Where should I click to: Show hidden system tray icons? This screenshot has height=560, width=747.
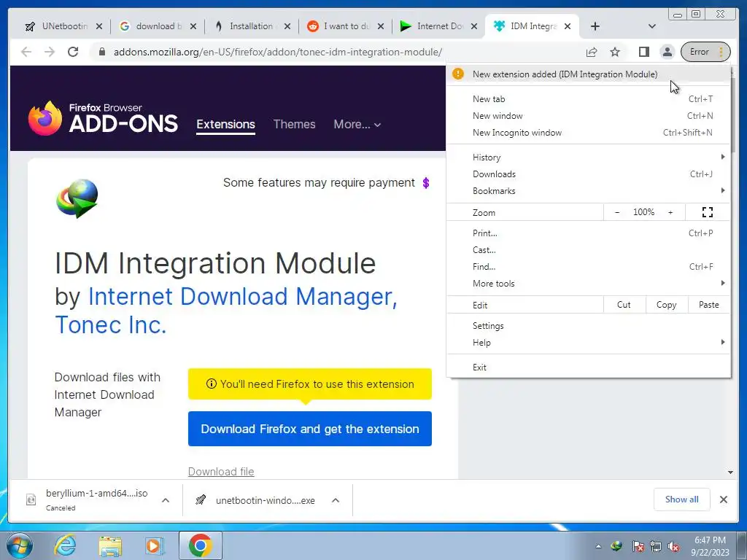pos(598,546)
